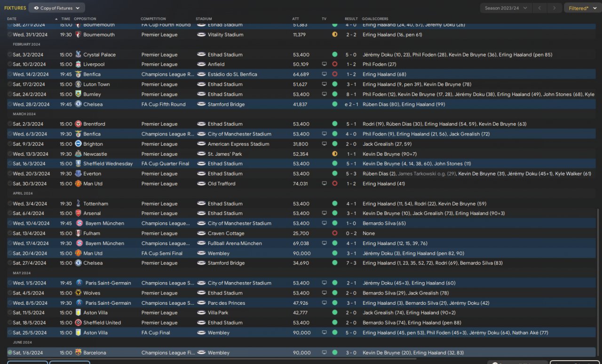Click the red loss indicator on Fulham row

(x=335, y=233)
